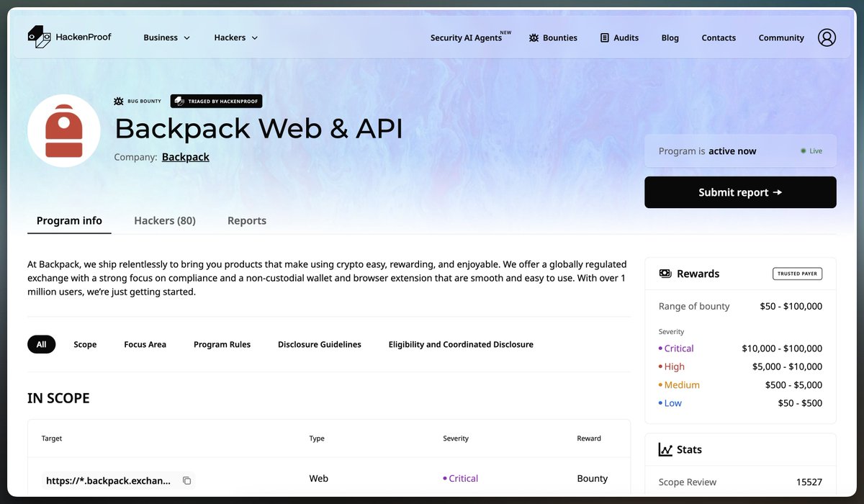The image size is (864, 504).
Task: Click the Critical severity in scope table
Action: [x=460, y=478]
